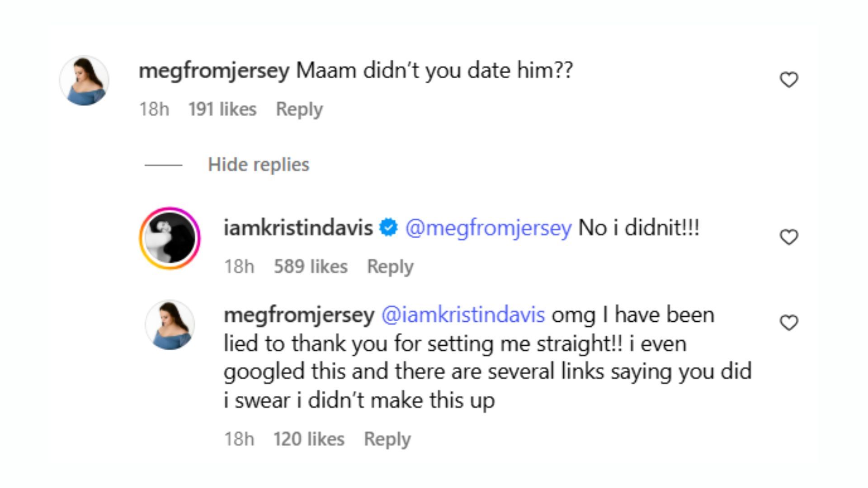Open megfromjersey username on the last reply
This screenshot has height=488, width=868.
point(299,315)
